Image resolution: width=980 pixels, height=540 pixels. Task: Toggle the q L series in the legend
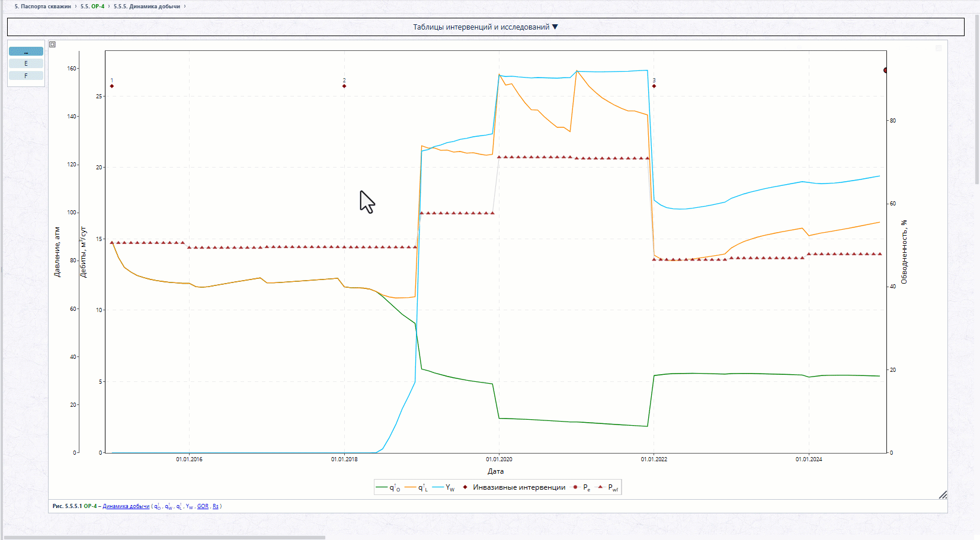pos(417,487)
